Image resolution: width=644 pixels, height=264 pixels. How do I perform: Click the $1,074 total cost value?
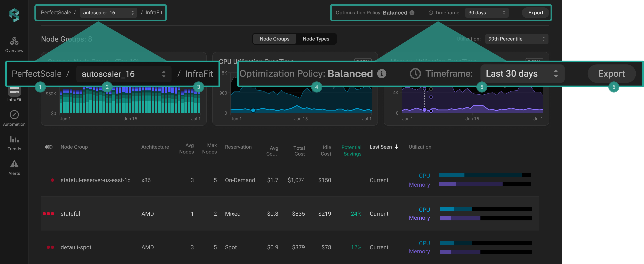296,180
